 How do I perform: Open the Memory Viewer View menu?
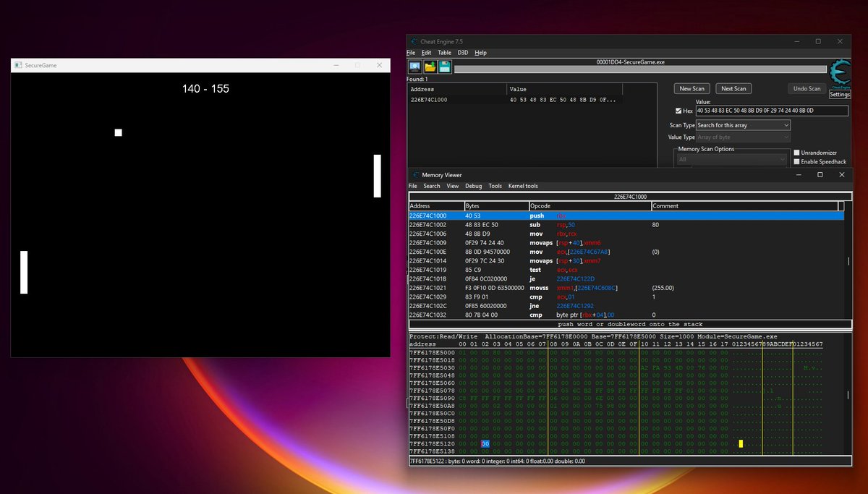(453, 186)
